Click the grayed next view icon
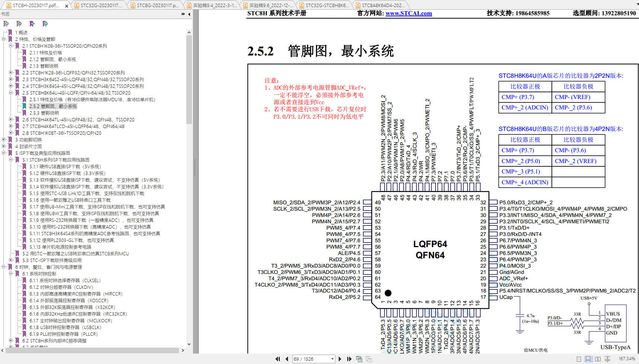 coord(369,359)
